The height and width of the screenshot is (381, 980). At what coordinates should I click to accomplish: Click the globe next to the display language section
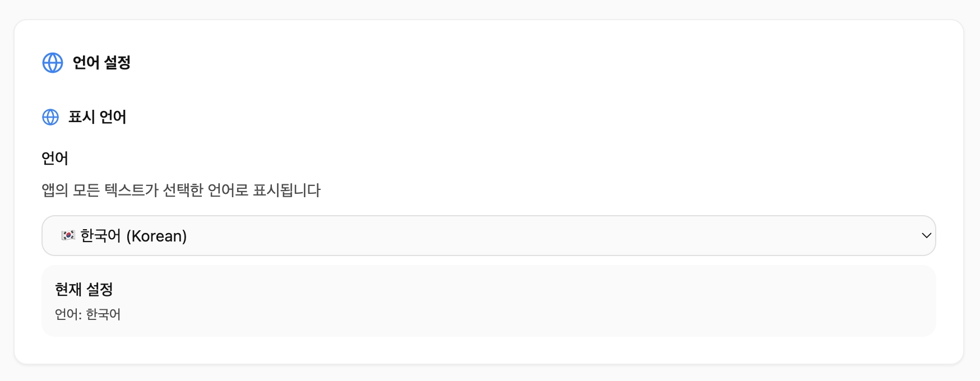click(50, 118)
